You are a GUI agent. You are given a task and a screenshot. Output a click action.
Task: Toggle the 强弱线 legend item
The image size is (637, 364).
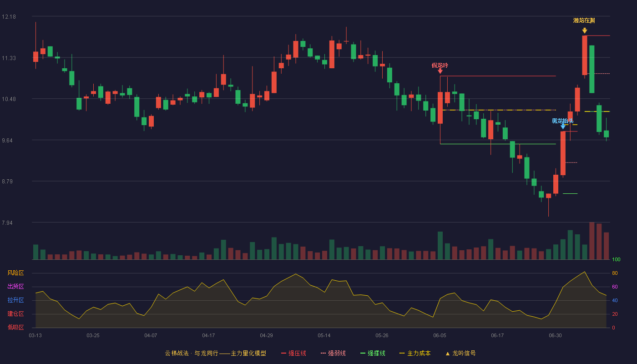point(333,353)
